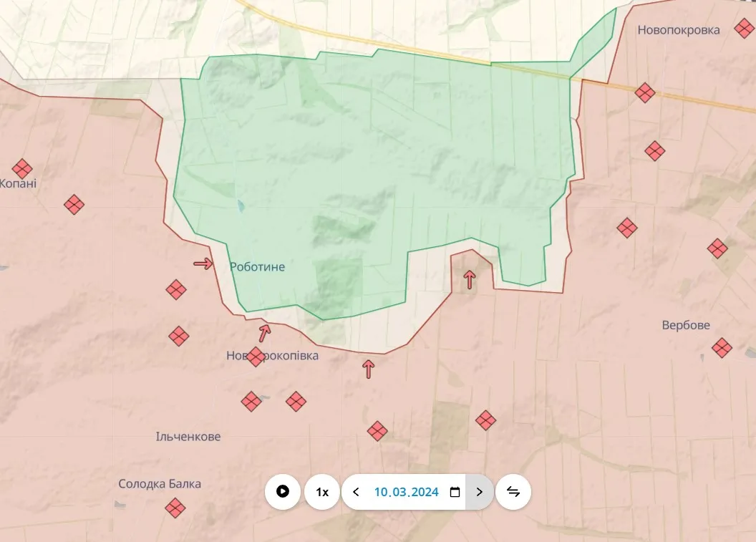Go to the previous date with left chevron
756x542 pixels.
(x=356, y=492)
